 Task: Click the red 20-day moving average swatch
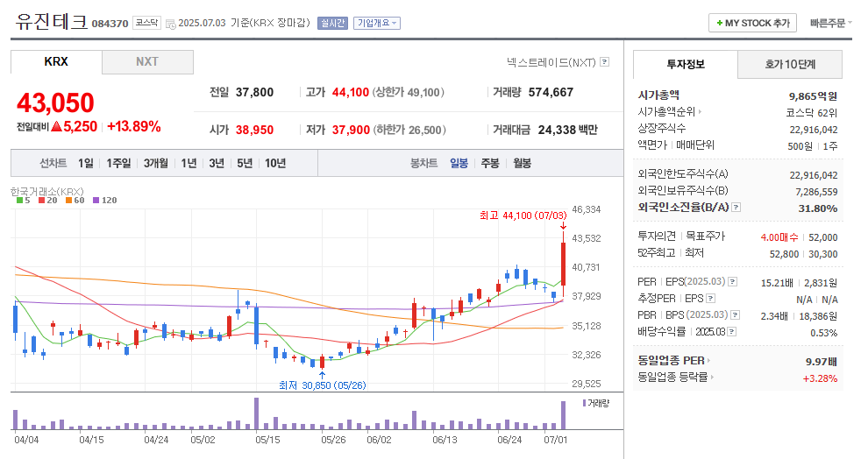pos(41,201)
